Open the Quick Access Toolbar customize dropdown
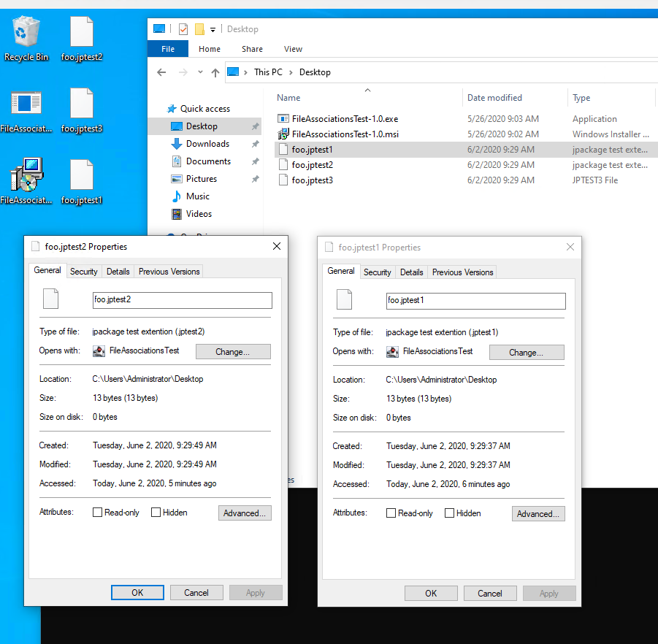The height and width of the screenshot is (644, 658). coord(213,29)
